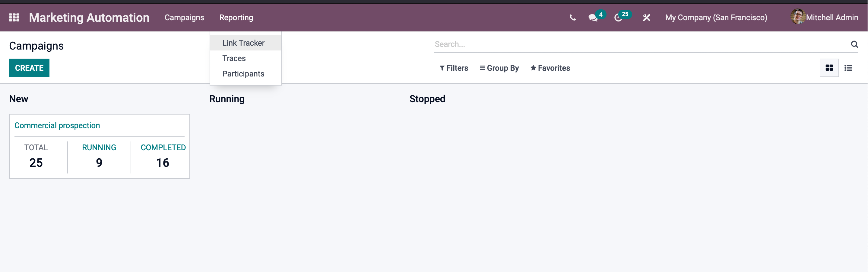Viewport: 868px width, 272px height.
Task: Open the activities clock icon
Action: point(618,18)
